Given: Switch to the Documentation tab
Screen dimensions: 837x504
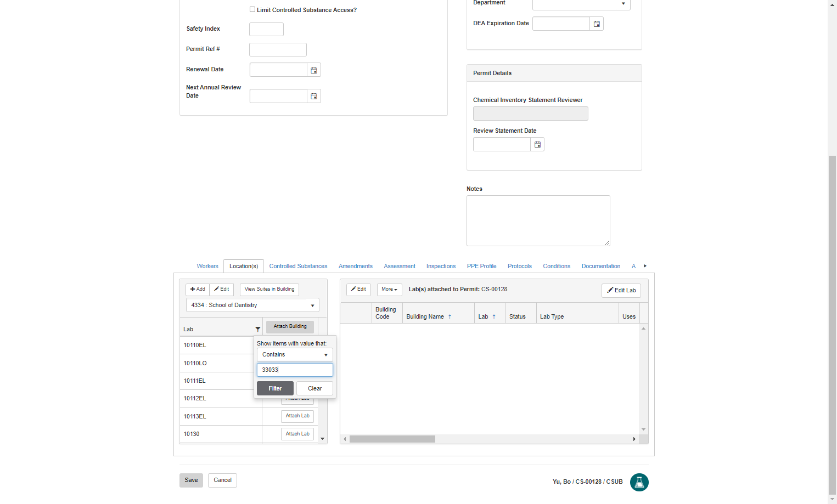Looking at the screenshot, I should point(601,267).
